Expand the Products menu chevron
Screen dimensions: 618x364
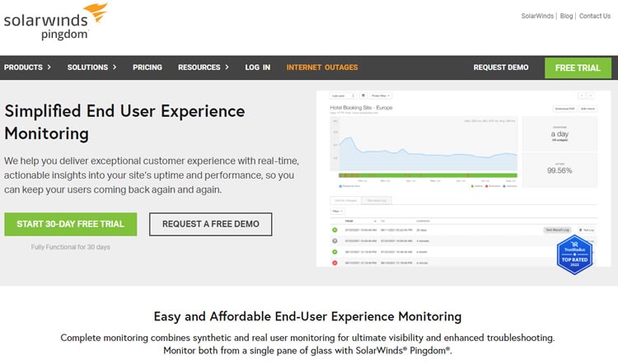coord(49,68)
